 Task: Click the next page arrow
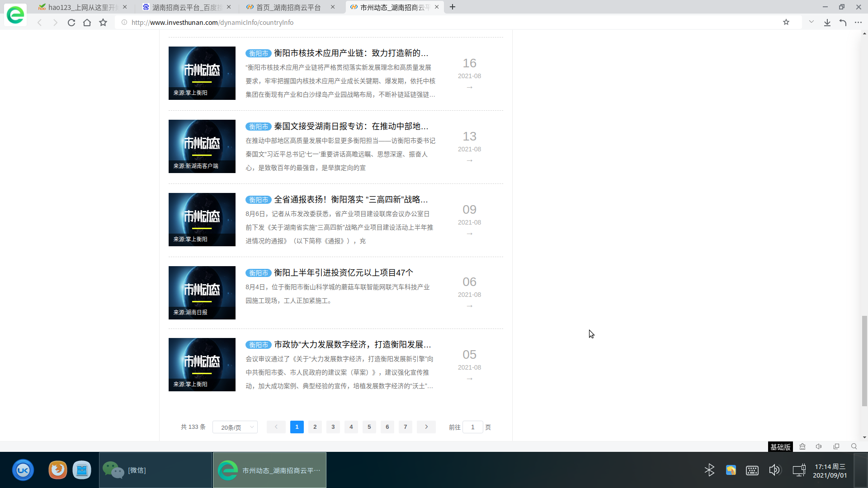(x=426, y=427)
